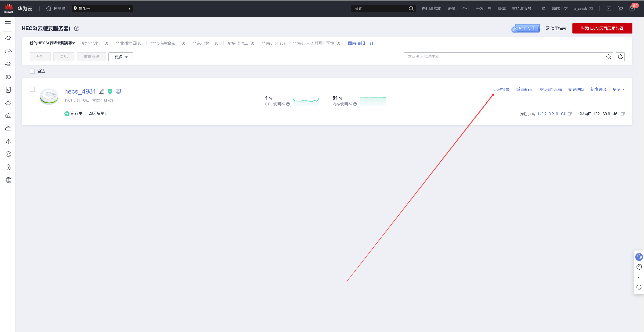Viewport: 644px width, 332px height.
Task: Open the hamburger navigation menu
Action: (8, 24)
